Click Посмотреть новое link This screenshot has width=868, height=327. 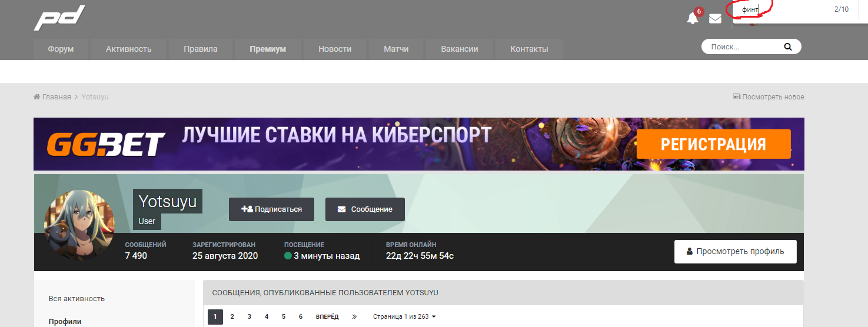(x=769, y=96)
